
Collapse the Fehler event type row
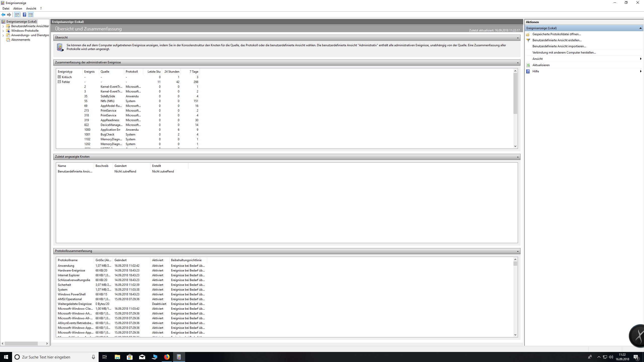59,82
